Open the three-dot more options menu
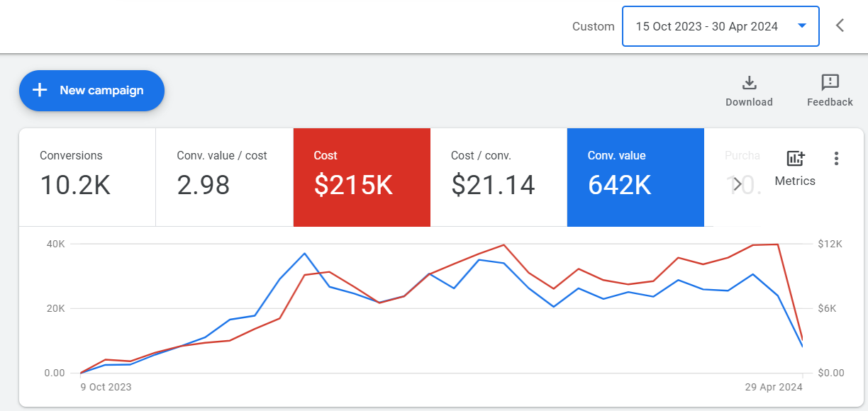Screen dimensions: 868x411 837,159
